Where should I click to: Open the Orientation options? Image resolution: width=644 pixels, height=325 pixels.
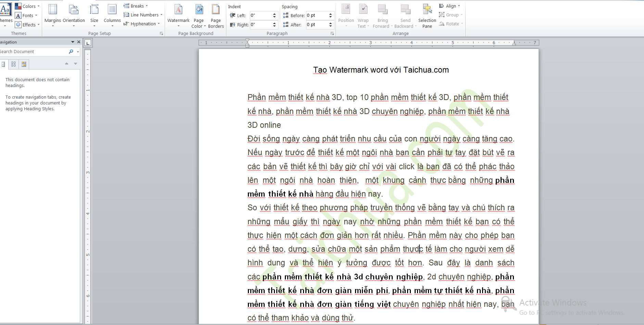[x=74, y=15]
